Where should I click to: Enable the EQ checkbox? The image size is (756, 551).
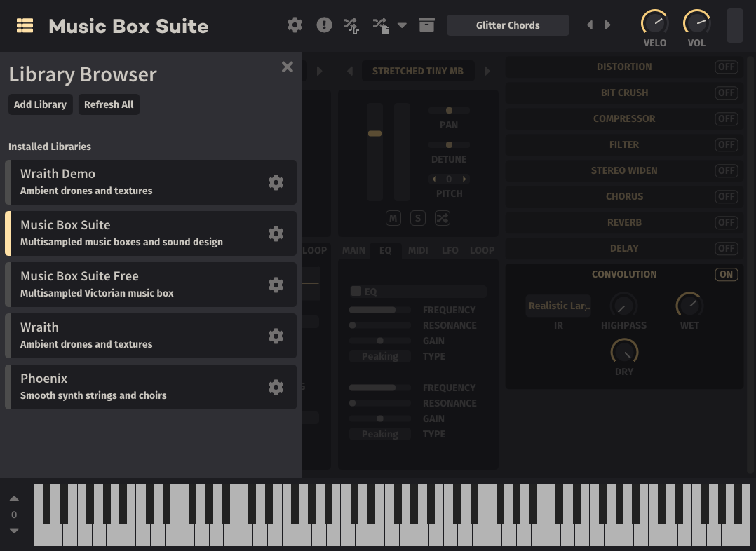pyautogui.click(x=356, y=291)
